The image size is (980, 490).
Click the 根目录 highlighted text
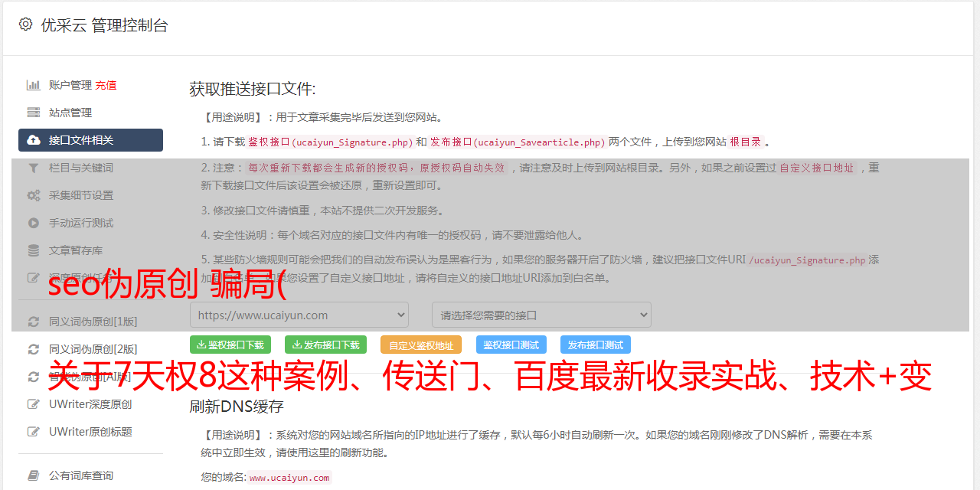[x=745, y=142]
